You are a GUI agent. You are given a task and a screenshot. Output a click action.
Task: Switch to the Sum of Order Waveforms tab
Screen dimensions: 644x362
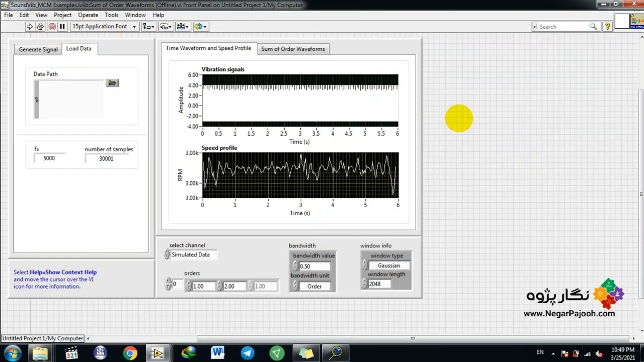293,49
